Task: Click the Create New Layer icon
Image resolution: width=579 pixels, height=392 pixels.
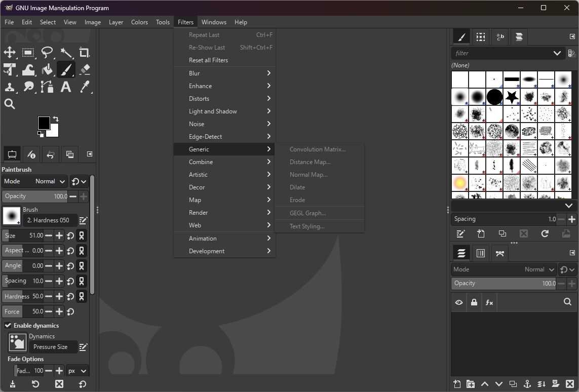Action: [456, 384]
